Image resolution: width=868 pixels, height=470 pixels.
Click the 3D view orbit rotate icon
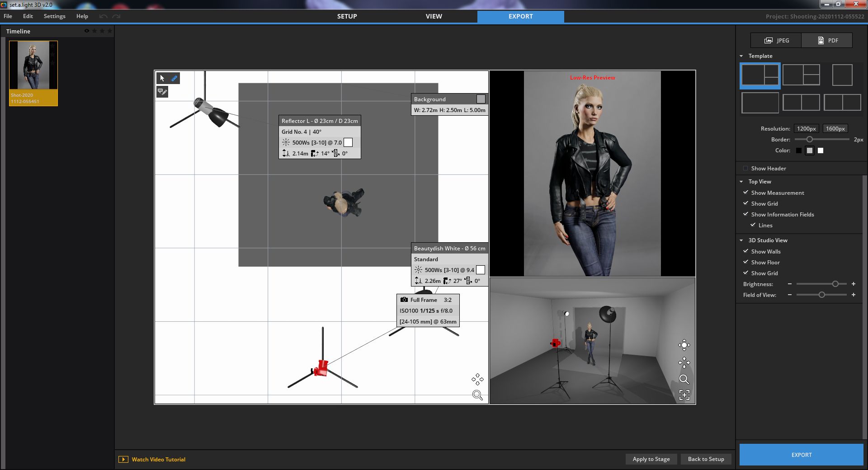click(x=684, y=345)
